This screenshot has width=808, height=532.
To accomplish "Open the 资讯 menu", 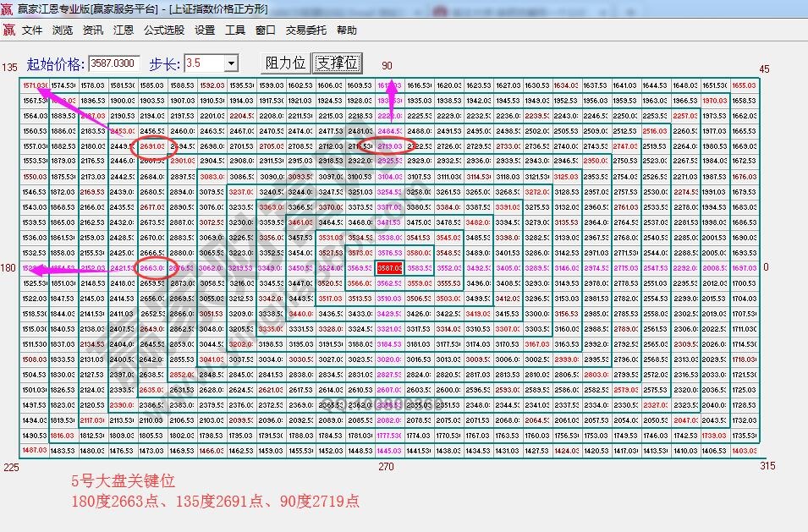I will (x=91, y=30).
